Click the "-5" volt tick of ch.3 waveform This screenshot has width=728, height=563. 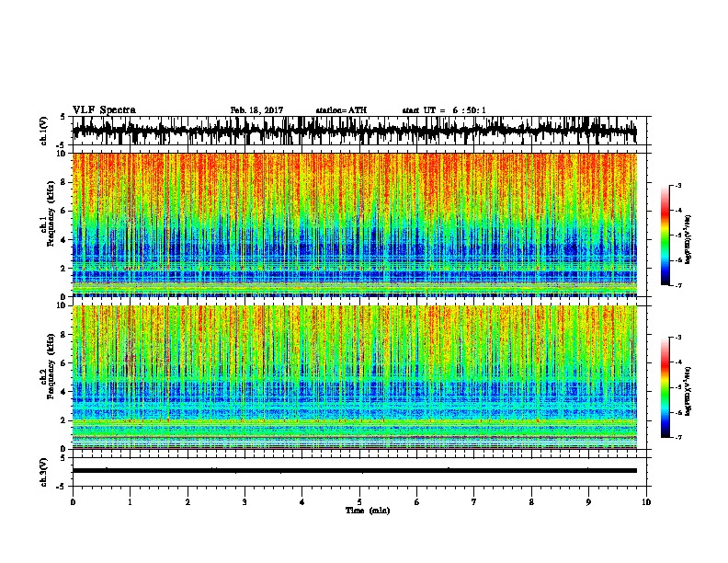point(61,487)
